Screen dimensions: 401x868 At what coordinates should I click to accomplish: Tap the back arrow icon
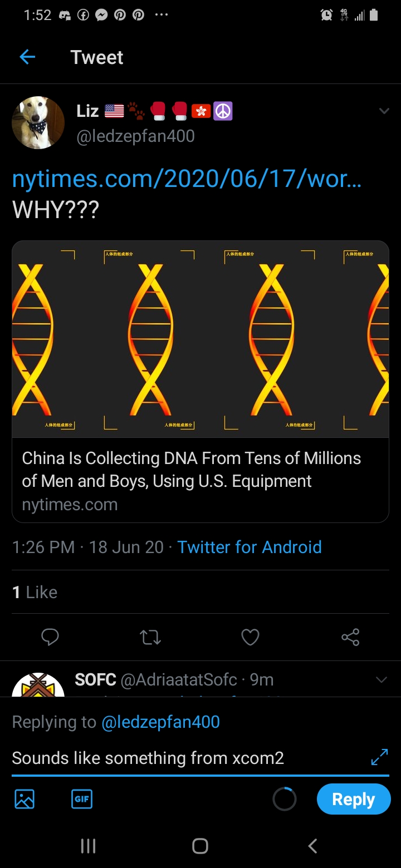[27, 57]
